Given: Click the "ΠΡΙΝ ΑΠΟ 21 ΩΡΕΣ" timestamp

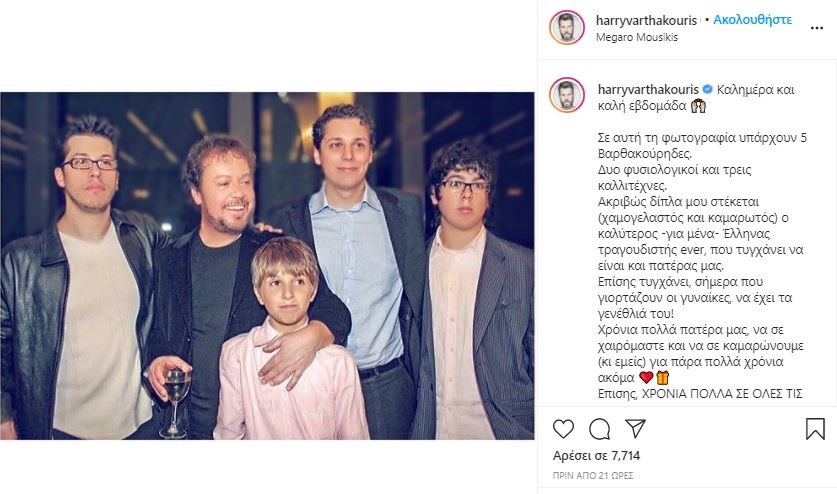Looking at the screenshot, I should (x=596, y=475).
